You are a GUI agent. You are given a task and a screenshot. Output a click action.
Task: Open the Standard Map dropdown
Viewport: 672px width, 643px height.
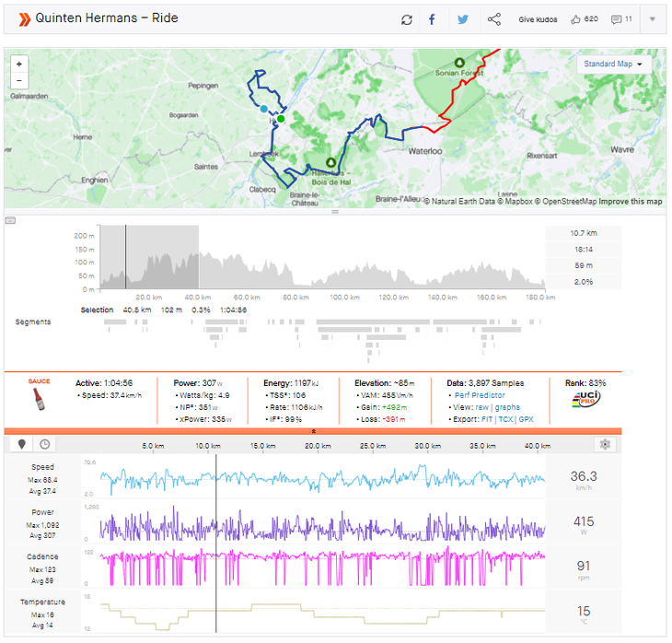613,64
